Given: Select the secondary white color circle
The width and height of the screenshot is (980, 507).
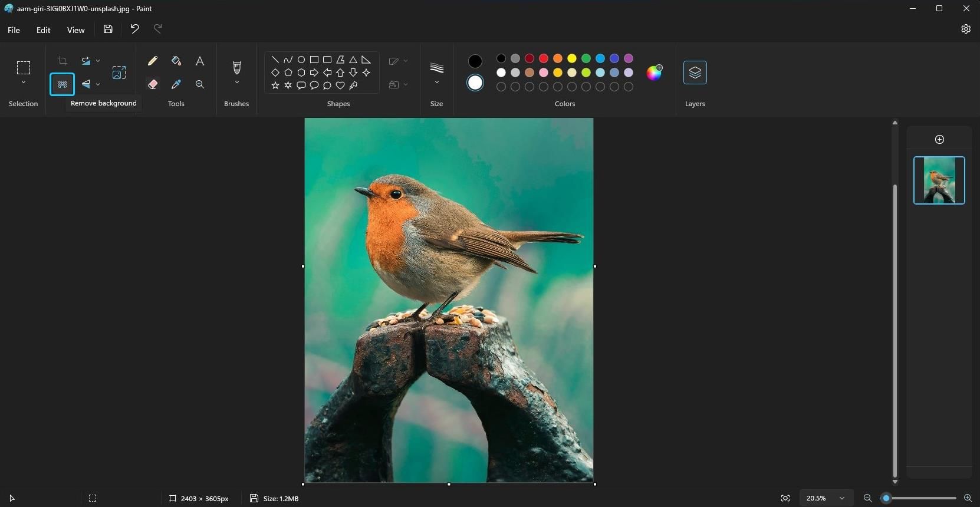Looking at the screenshot, I should 475,83.
